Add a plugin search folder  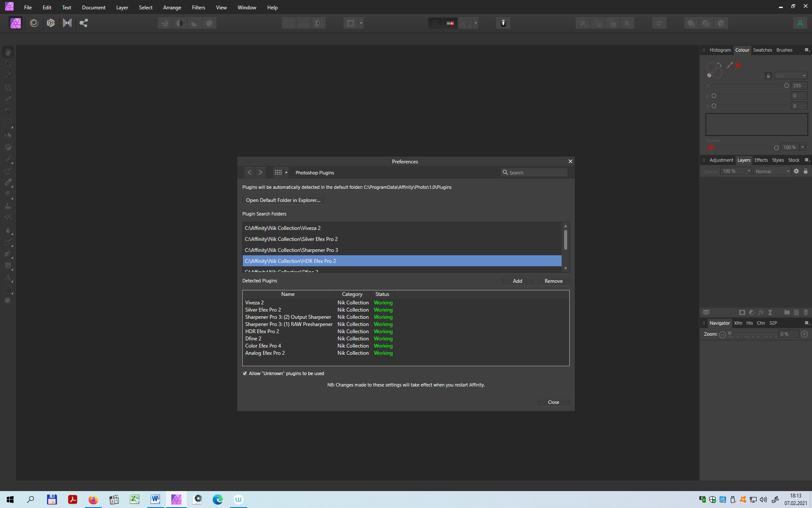517,281
